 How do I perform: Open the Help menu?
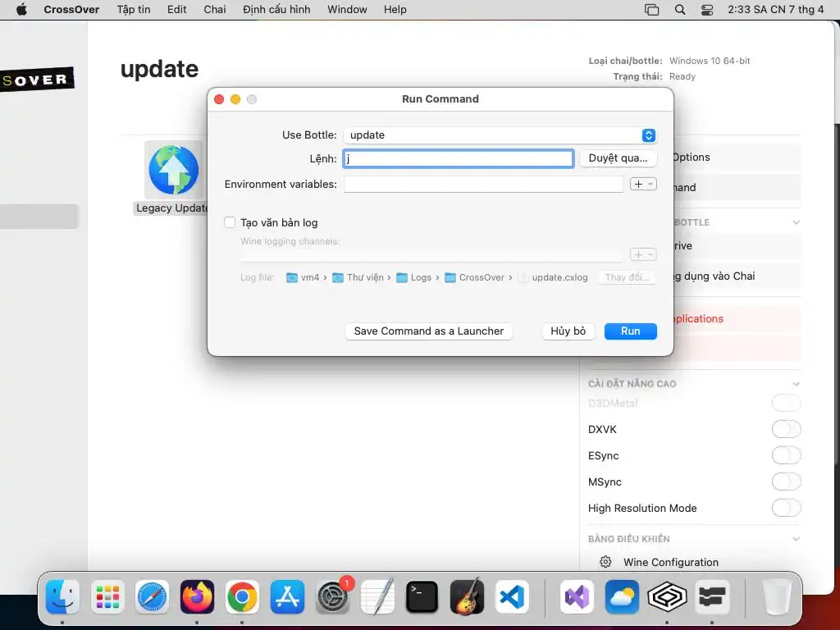[x=395, y=10]
